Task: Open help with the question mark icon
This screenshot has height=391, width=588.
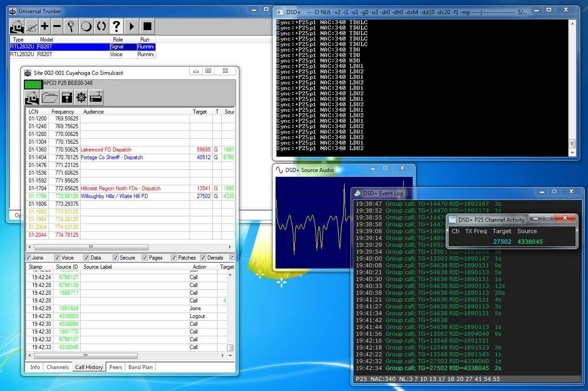Action: point(116,26)
